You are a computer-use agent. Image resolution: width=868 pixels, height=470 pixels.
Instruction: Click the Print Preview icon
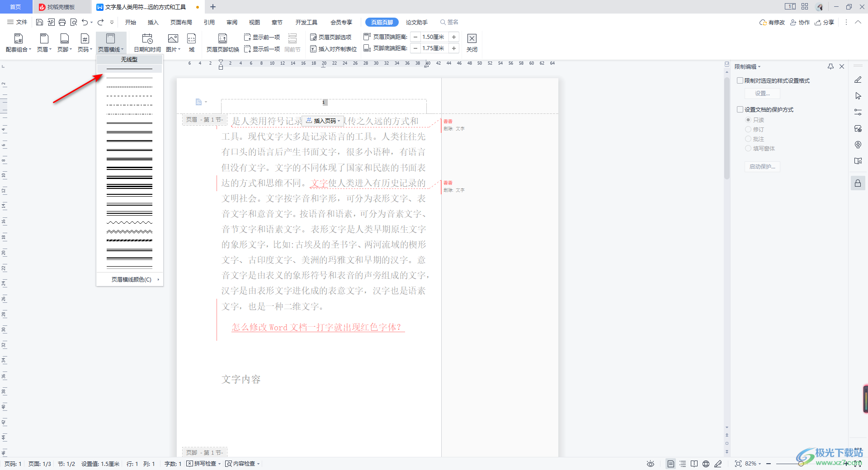[74, 22]
